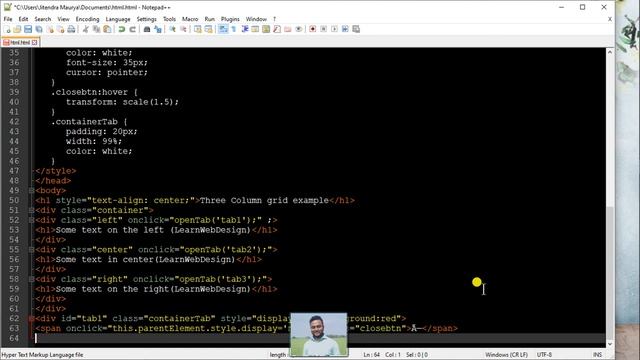Click the Save All toolbar icon
The image size is (640, 360).
[39, 29]
